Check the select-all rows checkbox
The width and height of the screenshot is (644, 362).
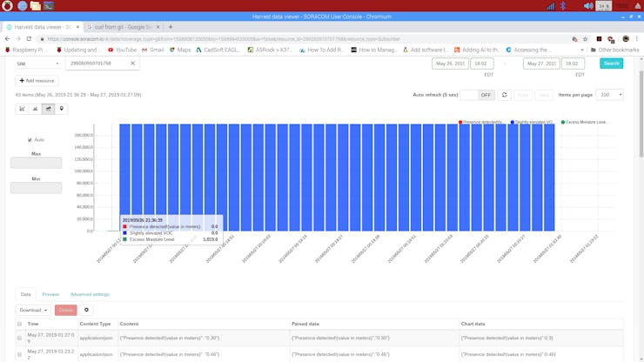pos(20,324)
